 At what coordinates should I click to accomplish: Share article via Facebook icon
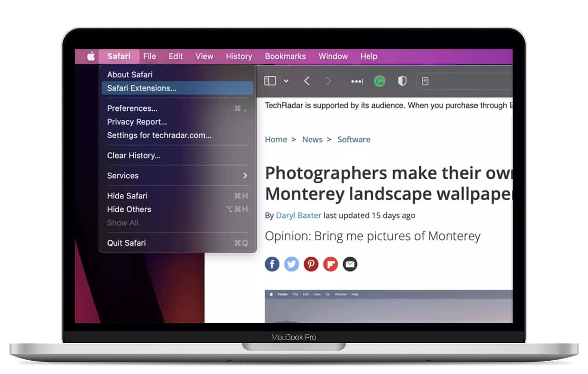272,264
